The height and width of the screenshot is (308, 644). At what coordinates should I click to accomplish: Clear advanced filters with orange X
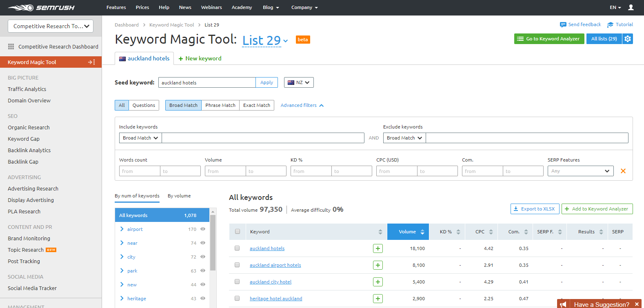pyautogui.click(x=623, y=171)
